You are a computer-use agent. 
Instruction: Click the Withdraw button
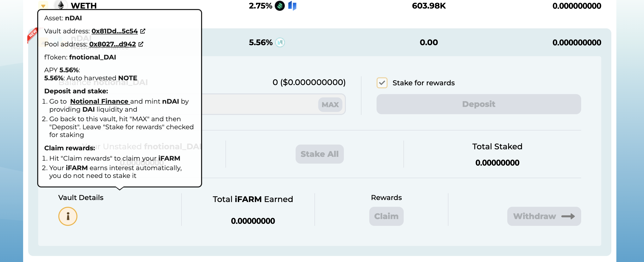[x=544, y=216]
